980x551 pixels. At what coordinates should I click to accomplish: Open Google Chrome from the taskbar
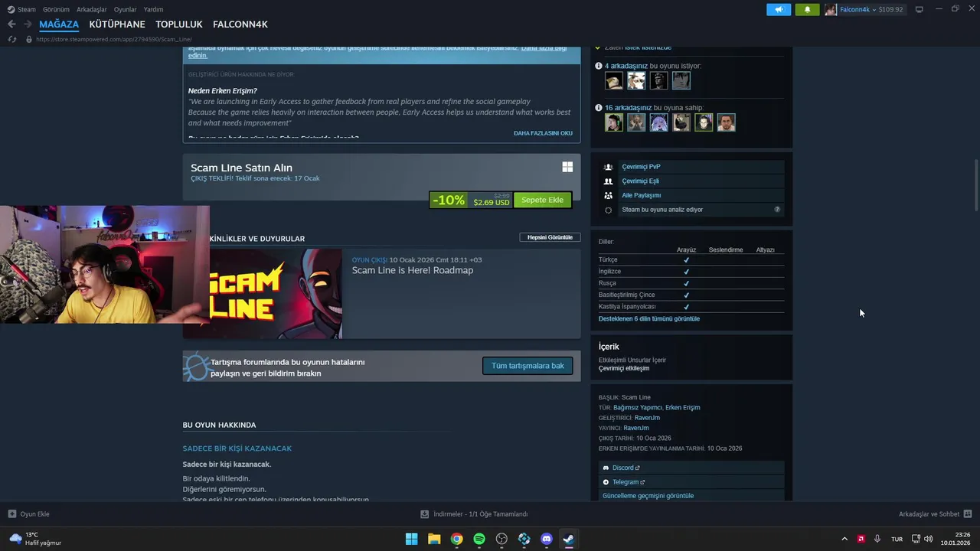click(456, 539)
